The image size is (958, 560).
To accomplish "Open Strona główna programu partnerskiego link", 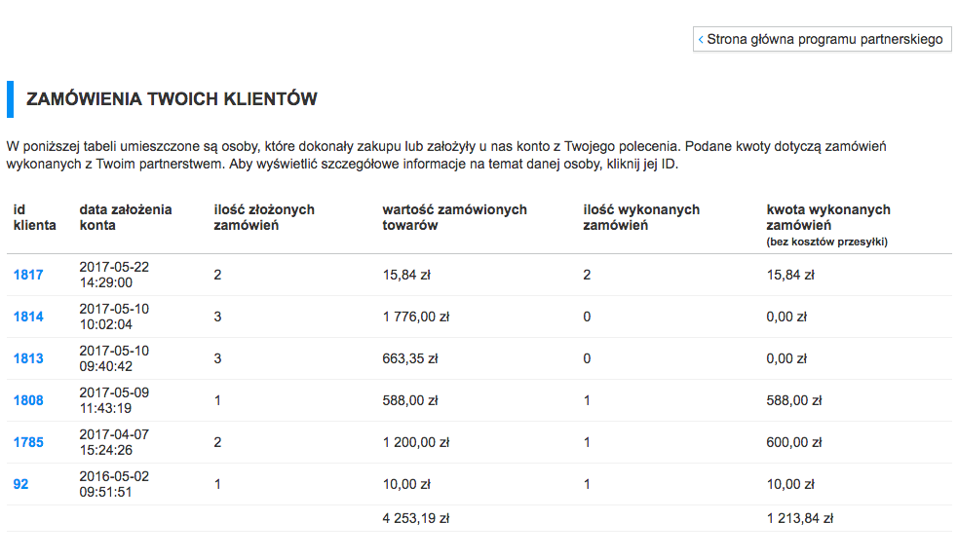I will click(x=822, y=40).
